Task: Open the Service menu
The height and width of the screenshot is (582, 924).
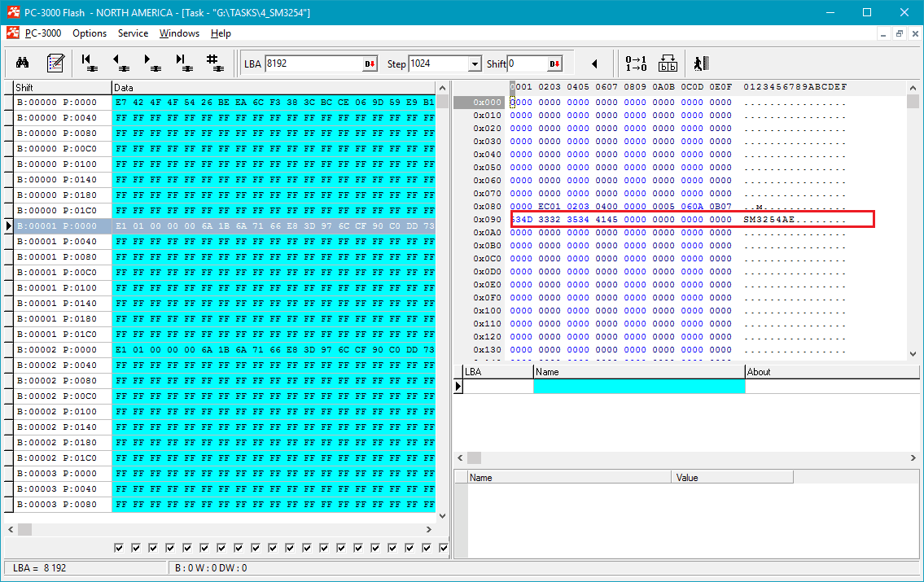Action: [x=134, y=33]
